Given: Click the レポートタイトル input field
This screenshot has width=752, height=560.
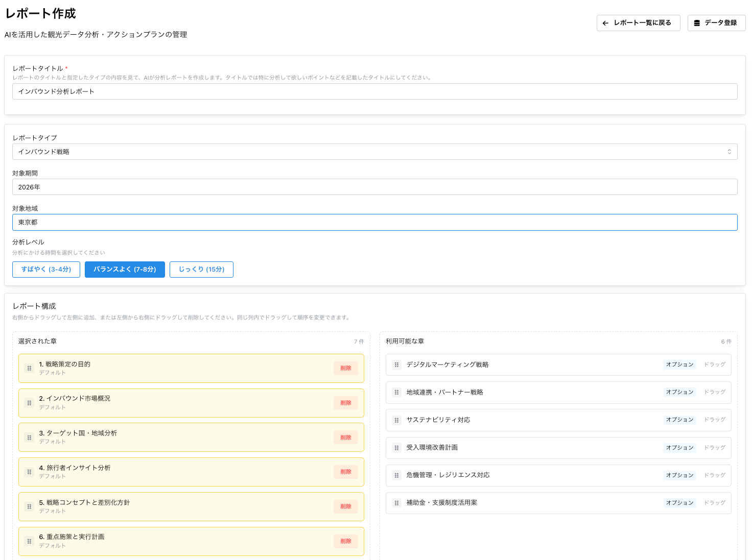Looking at the screenshot, I should (375, 91).
